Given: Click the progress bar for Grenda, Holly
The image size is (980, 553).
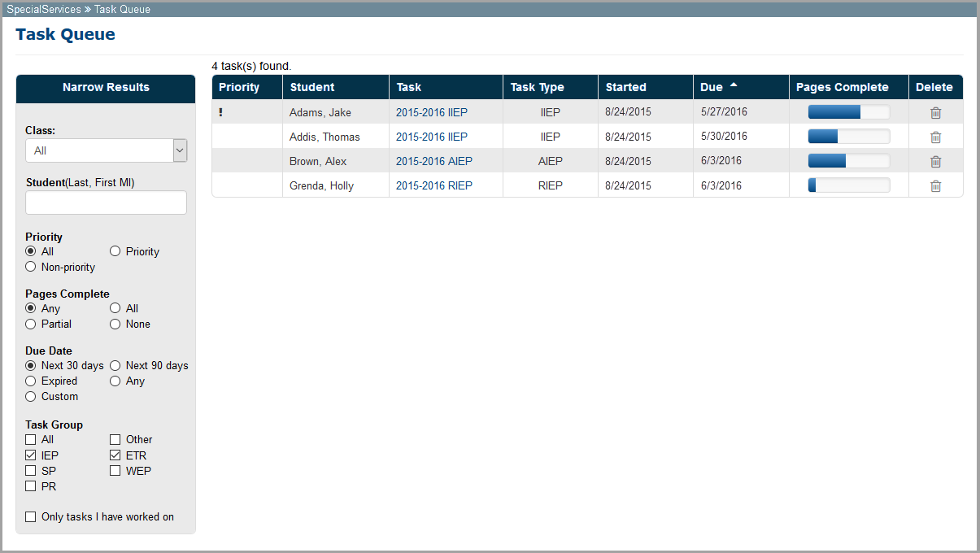Looking at the screenshot, I should [x=849, y=185].
